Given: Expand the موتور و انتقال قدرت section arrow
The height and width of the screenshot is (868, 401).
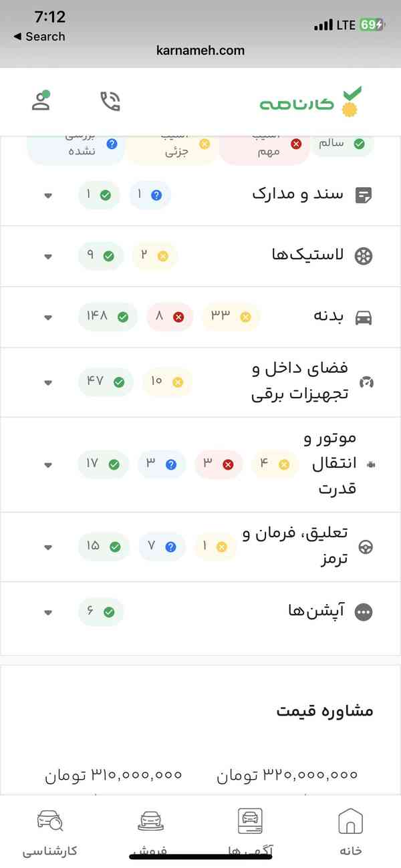Looking at the screenshot, I should (x=48, y=465).
